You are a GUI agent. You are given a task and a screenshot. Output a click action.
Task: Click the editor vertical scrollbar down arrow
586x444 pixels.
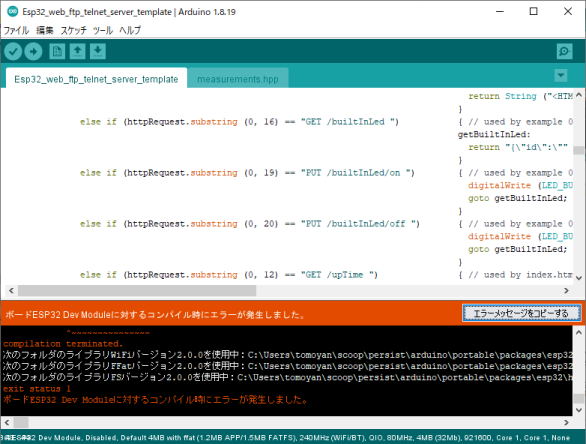coord(579,278)
